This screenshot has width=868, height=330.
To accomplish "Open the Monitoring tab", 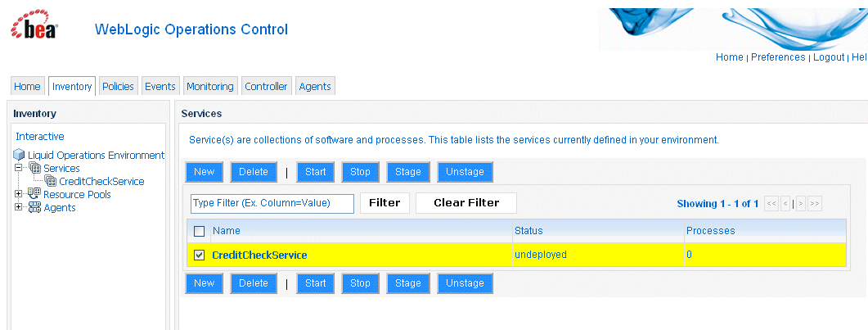I will coord(210,86).
